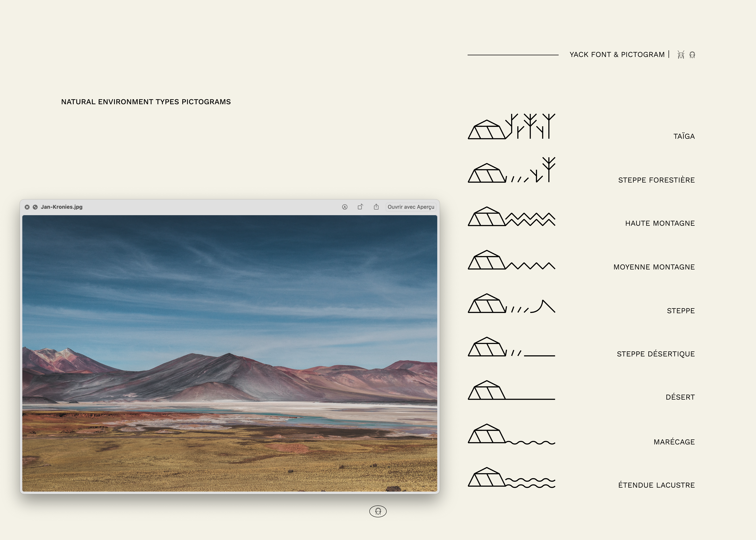The height and width of the screenshot is (540, 756).
Task: Click the yak head icon in header
Action: [x=681, y=55]
